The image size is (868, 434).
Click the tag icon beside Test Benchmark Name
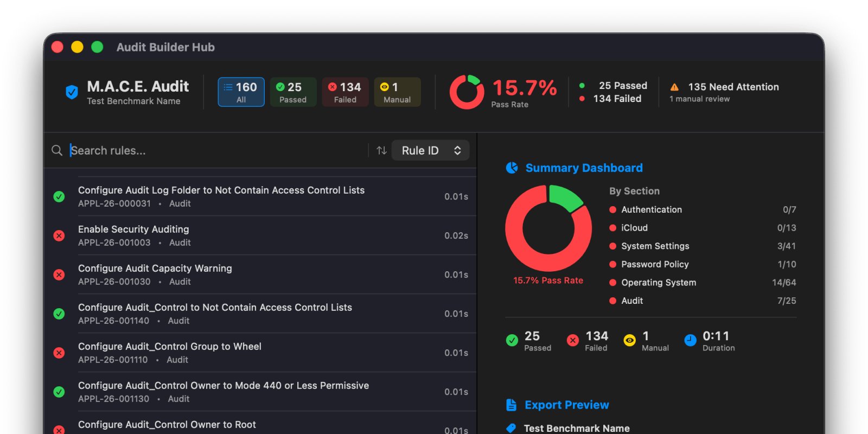click(511, 428)
